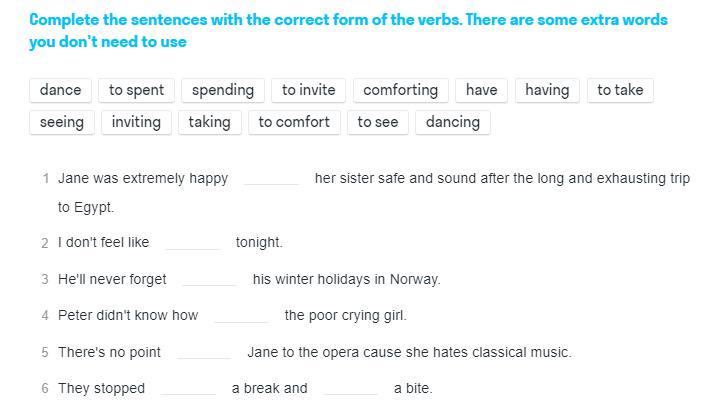
Task: Choose the 'having' word chip
Action: [547, 90]
